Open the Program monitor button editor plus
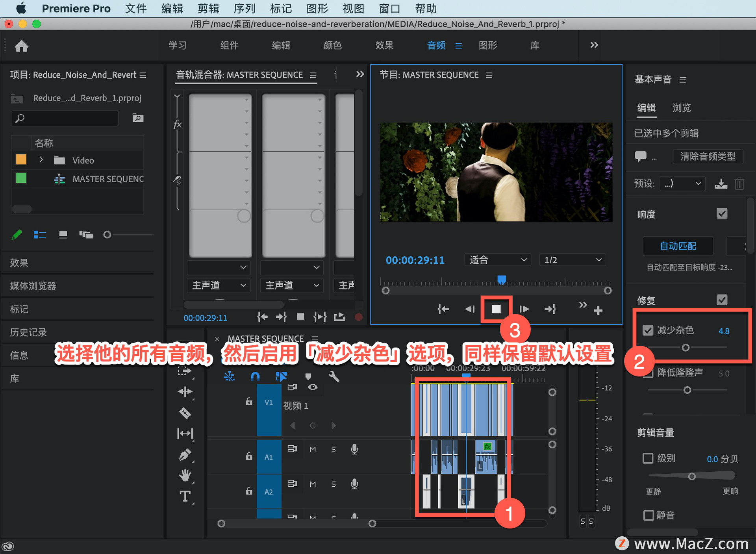 coord(598,311)
